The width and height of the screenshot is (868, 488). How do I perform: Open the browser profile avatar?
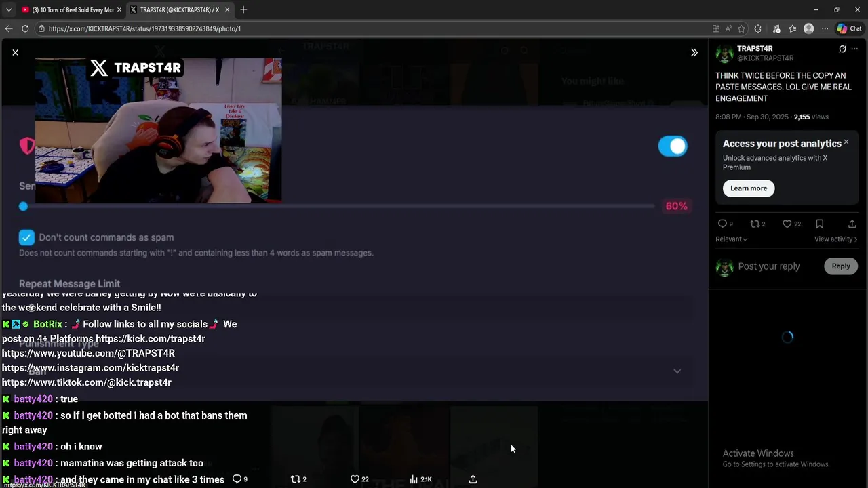pyautogui.click(x=808, y=28)
